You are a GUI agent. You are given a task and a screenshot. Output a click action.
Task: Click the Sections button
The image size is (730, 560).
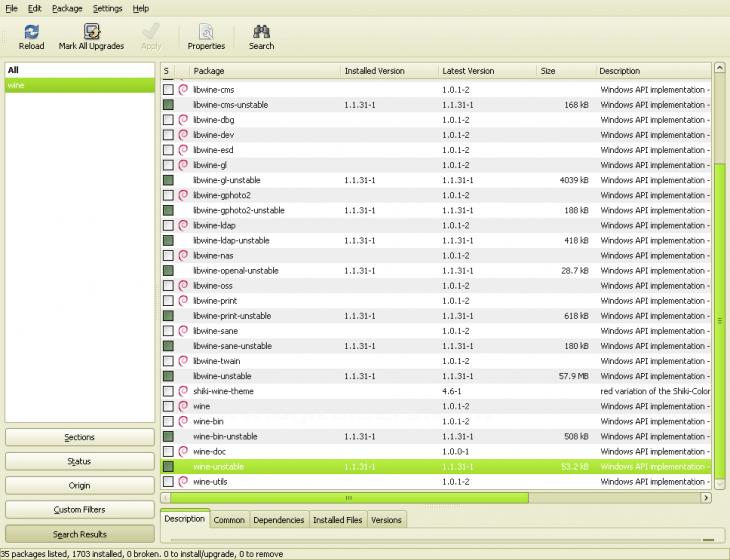(80, 437)
